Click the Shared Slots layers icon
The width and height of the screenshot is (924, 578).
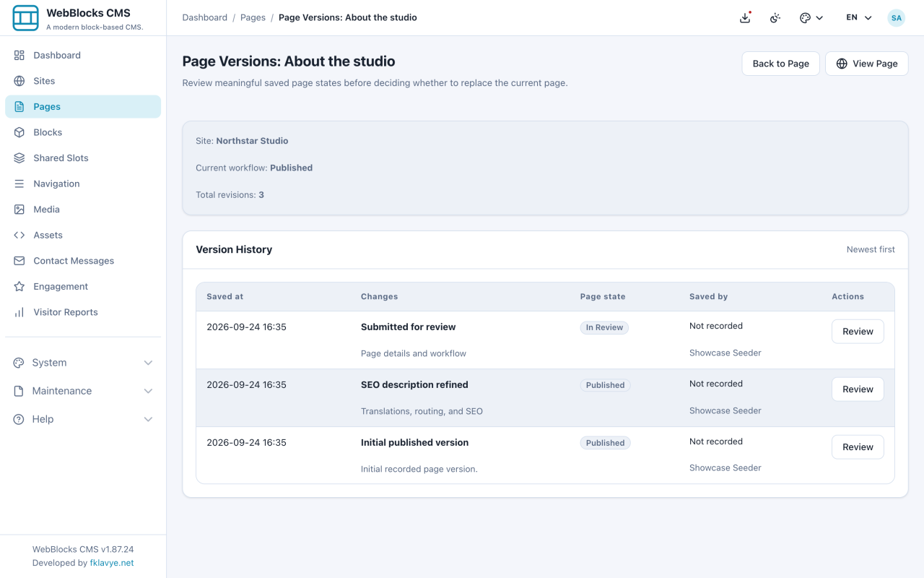coord(19,158)
